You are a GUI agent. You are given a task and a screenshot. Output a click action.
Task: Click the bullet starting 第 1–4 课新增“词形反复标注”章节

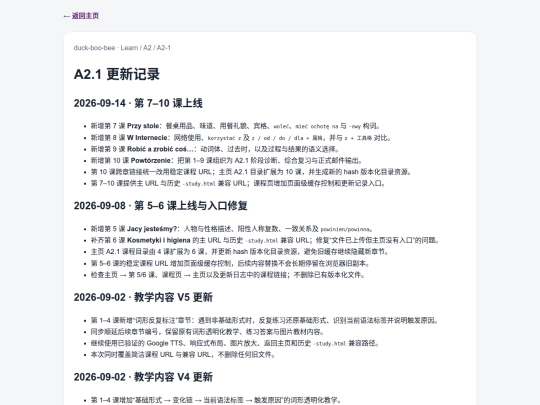click(x=264, y=321)
